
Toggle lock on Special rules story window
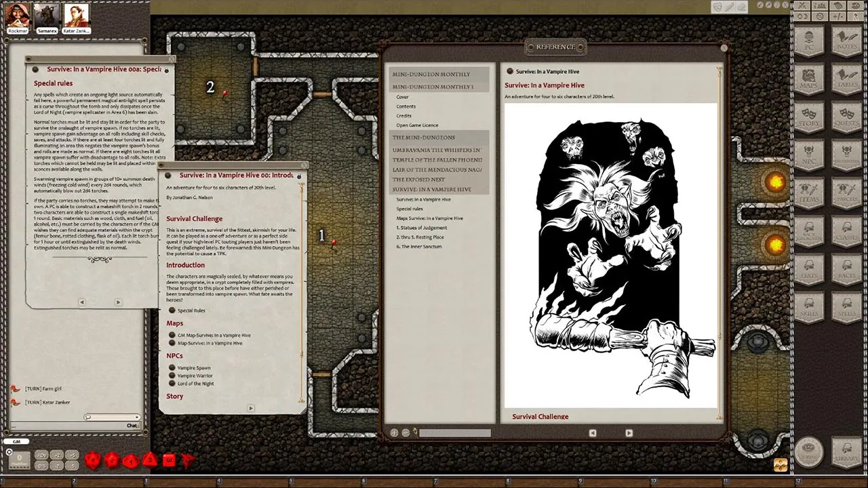(x=166, y=70)
